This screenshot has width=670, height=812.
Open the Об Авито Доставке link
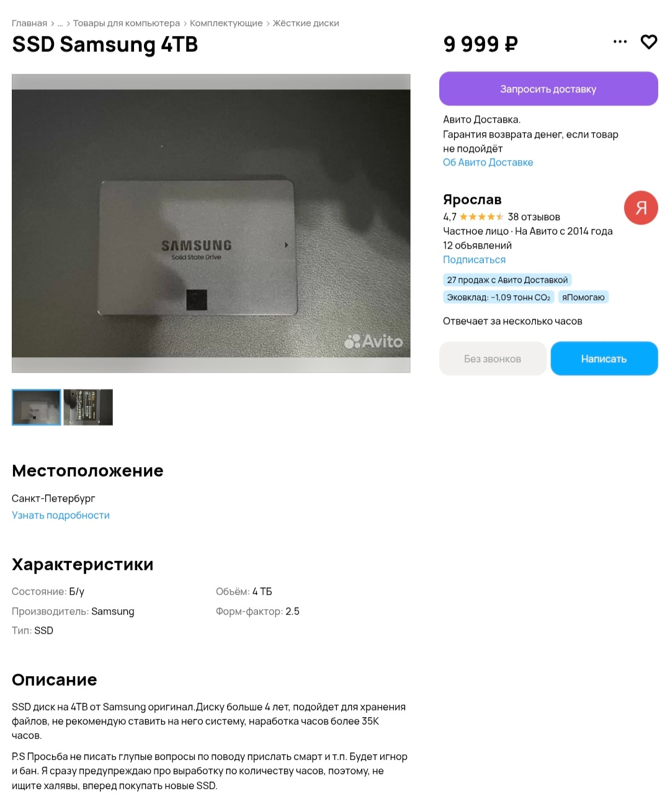pyautogui.click(x=488, y=163)
